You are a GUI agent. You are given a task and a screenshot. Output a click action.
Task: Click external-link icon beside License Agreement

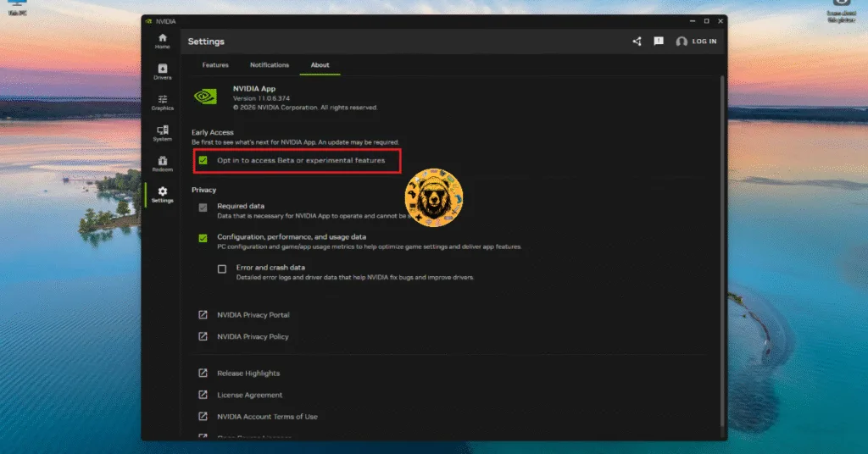203,395
